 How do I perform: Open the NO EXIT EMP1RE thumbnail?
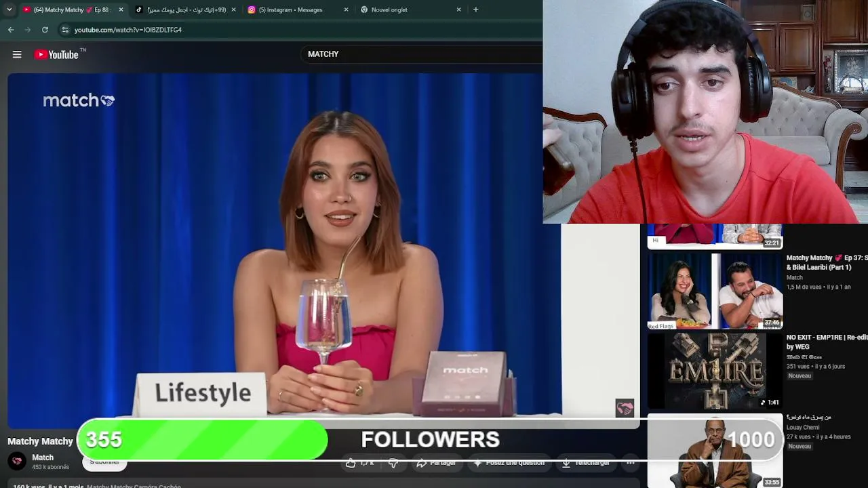pos(715,370)
